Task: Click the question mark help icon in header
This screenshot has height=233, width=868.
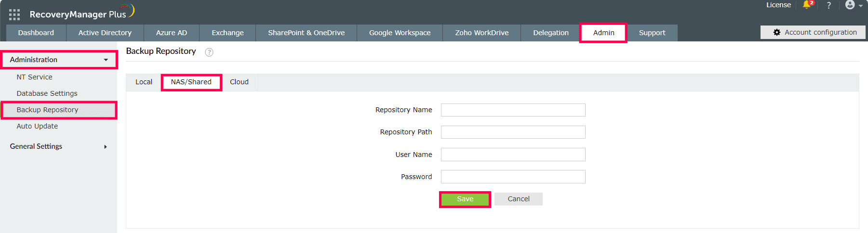Action: pyautogui.click(x=829, y=5)
